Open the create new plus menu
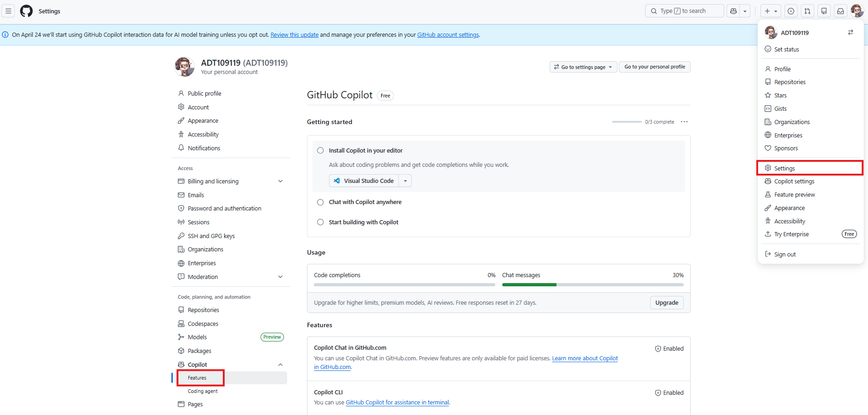Screen dimensions: 868x415 [x=771, y=11]
